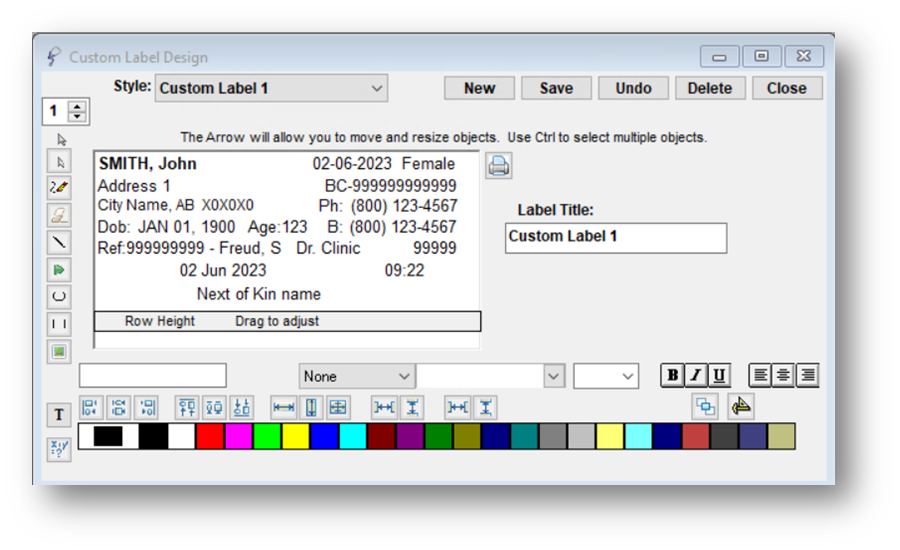Screen dimensions: 900x550
Task: Click the printer icon beside the label preview
Action: (x=499, y=166)
